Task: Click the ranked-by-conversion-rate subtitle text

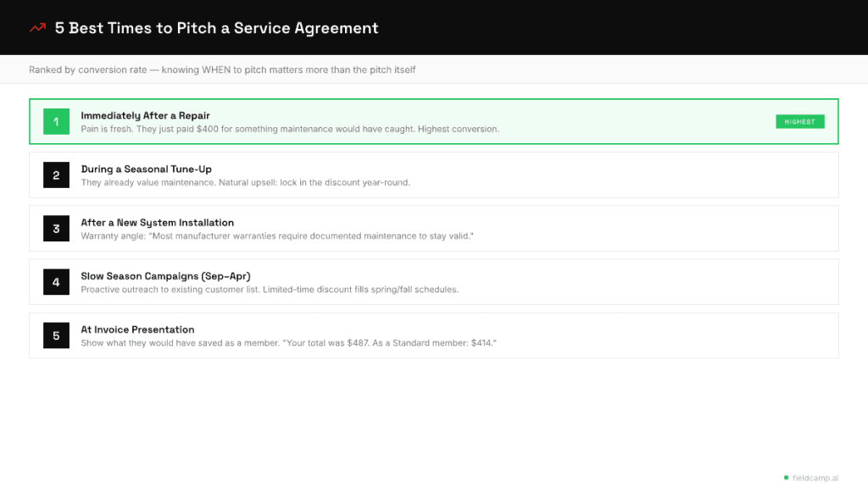Action: click(222, 69)
